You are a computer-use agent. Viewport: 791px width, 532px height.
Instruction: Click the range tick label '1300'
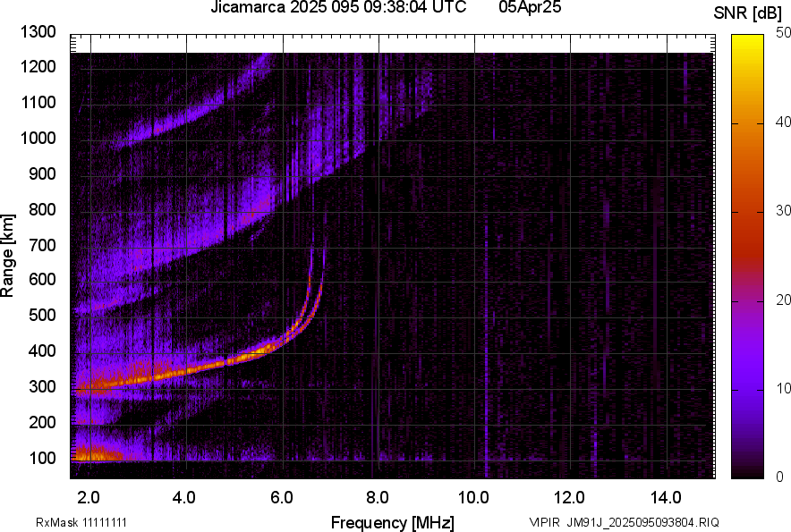tap(38, 32)
